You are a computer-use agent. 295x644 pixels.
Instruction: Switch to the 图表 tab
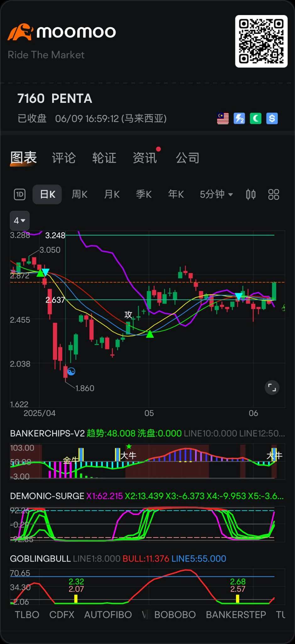[24, 158]
